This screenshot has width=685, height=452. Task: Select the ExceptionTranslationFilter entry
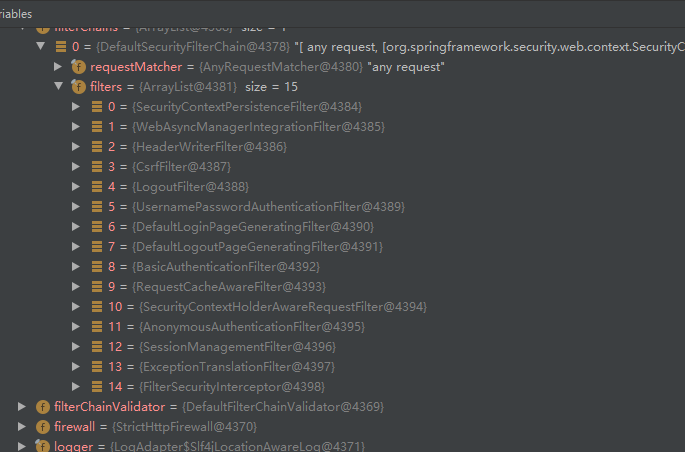pyautogui.click(x=234, y=367)
